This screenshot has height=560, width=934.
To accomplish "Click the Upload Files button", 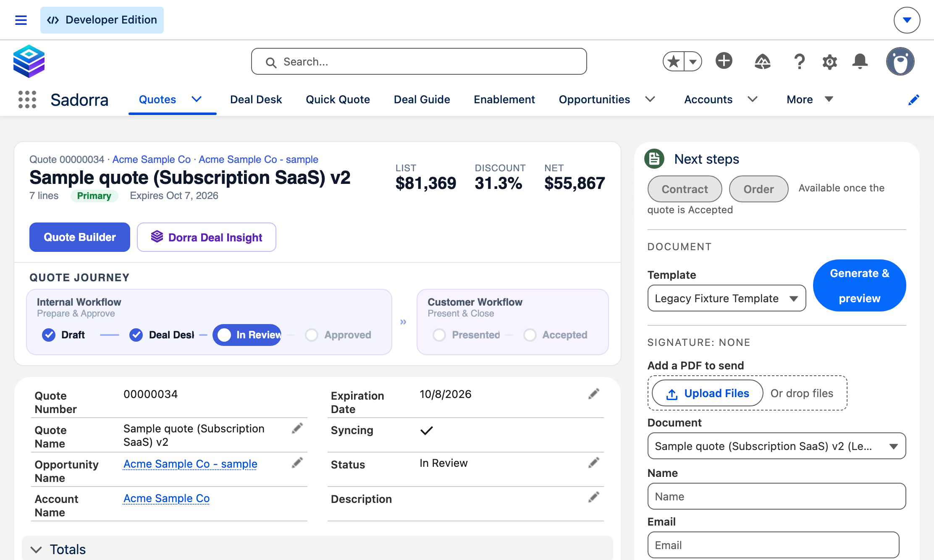I will [708, 393].
